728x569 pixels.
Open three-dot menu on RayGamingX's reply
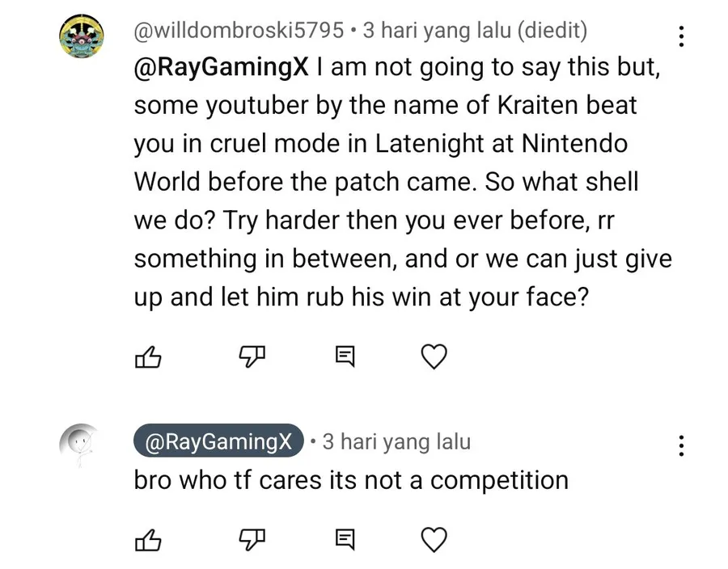coord(681,445)
